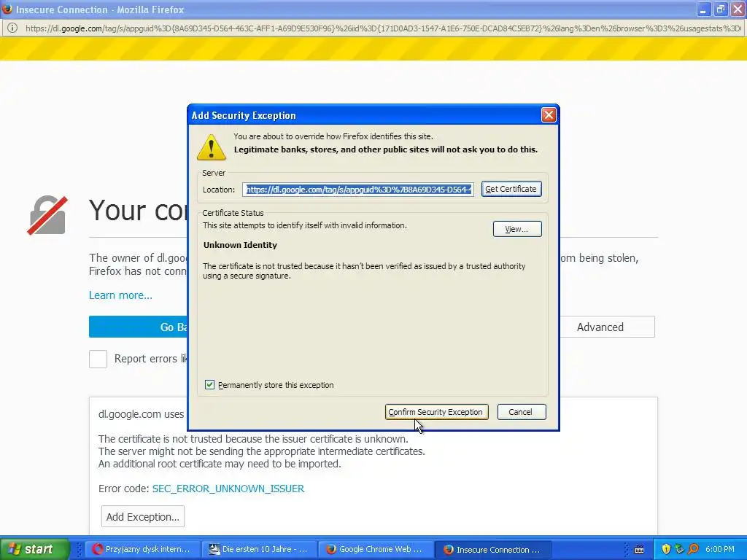Viewport: 747px width, 560px height.
Task: Click the Firefox logo in title bar
Action: [7, 9]
